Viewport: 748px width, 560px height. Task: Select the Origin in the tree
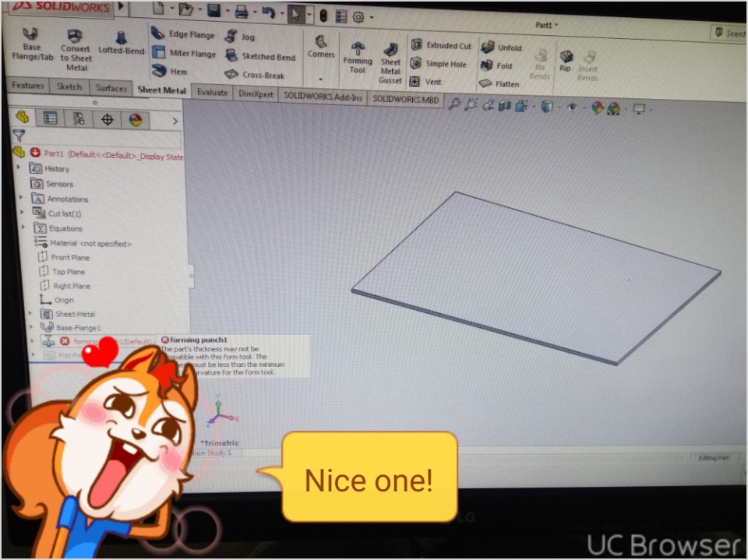tap(57, 300)
